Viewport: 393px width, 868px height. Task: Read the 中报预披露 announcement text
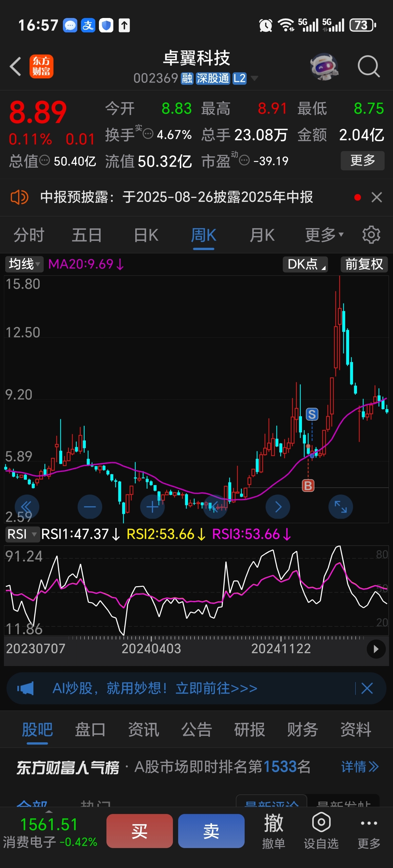(x=176, y=197)
